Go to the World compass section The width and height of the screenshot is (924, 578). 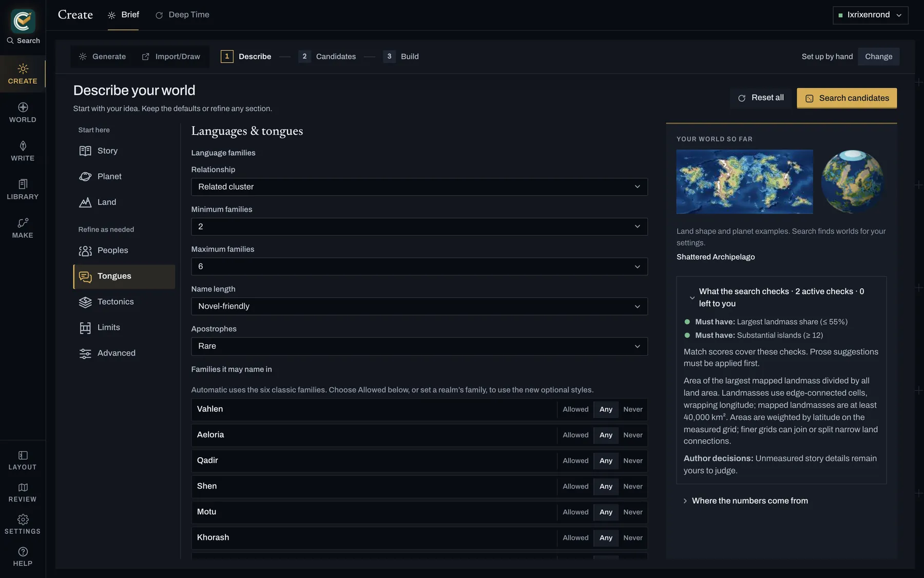click(23, 113)
